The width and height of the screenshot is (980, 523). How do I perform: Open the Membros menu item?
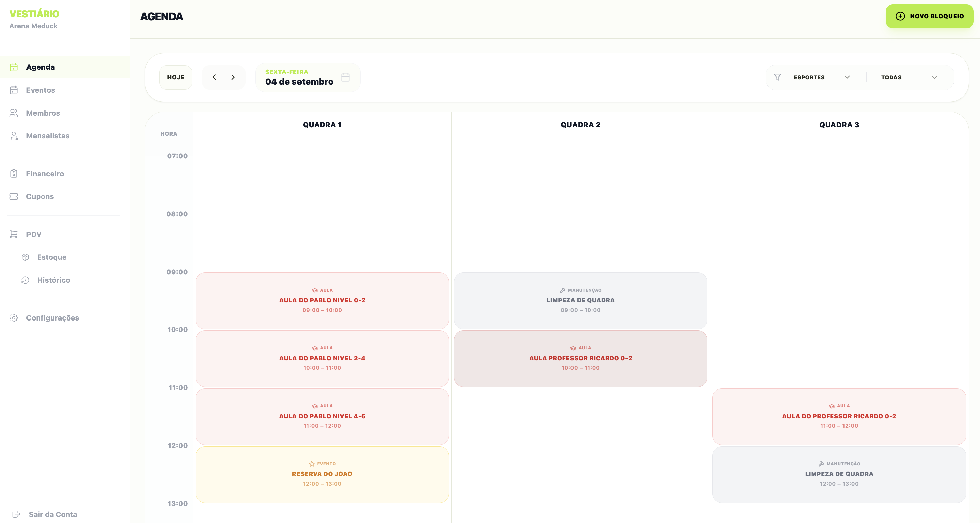(65, 113)
